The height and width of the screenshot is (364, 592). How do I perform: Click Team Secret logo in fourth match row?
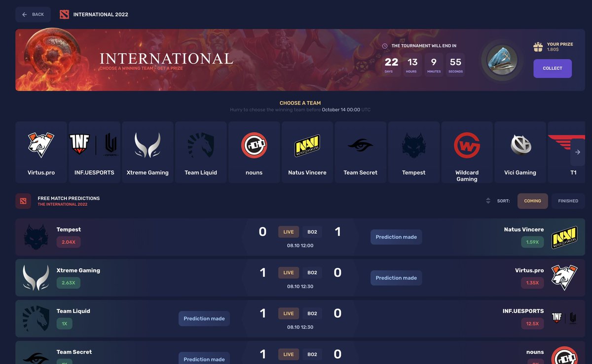pyautogui.click(x=36, y=358)
